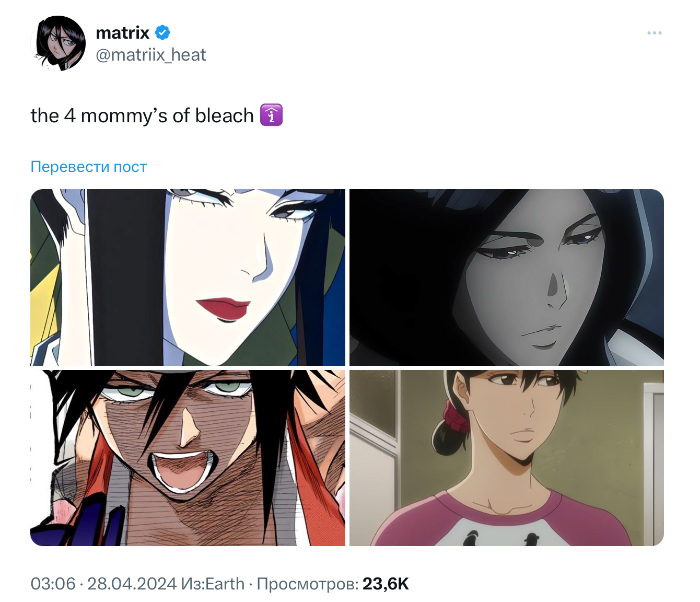Image resolution: width=700 pixels, height=602 pixels.
Task: Click the number "4" in the post text
Action: point(69,115)
